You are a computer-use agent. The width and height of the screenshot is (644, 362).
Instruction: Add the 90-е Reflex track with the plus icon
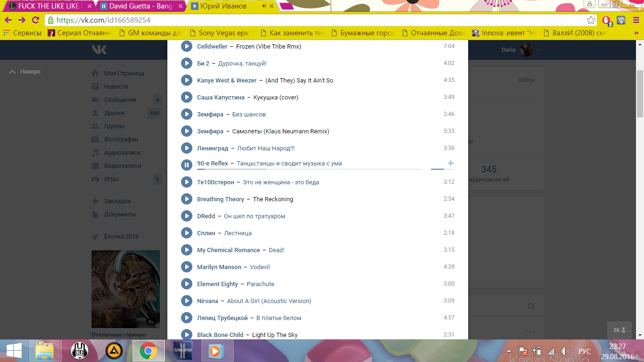pyautogui.click(x=450, y=163)
